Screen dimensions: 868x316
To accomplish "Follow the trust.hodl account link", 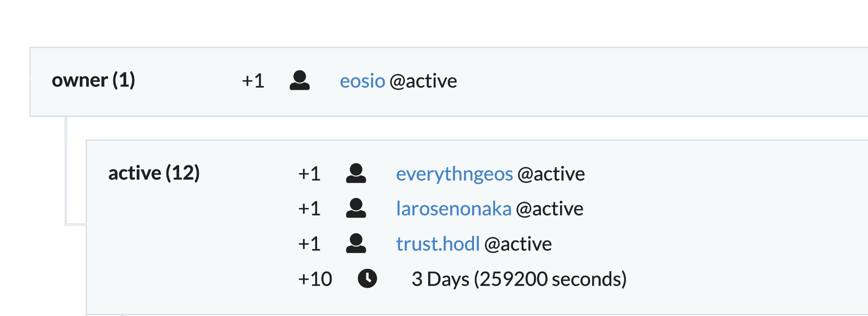I will [438, 244].
